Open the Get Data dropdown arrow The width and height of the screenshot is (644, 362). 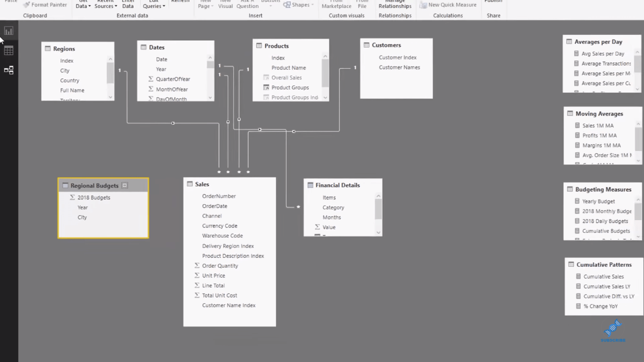point(90,6)
